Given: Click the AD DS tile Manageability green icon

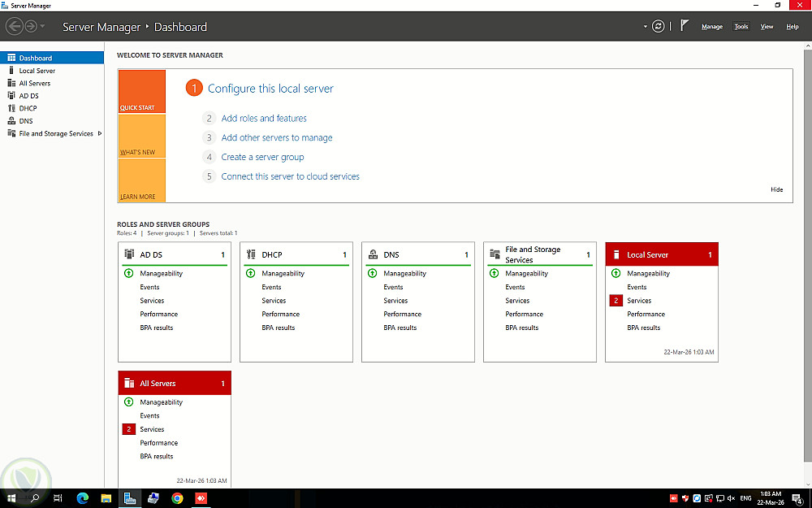Looking at the screenshot, I should [x=129, y=272].
